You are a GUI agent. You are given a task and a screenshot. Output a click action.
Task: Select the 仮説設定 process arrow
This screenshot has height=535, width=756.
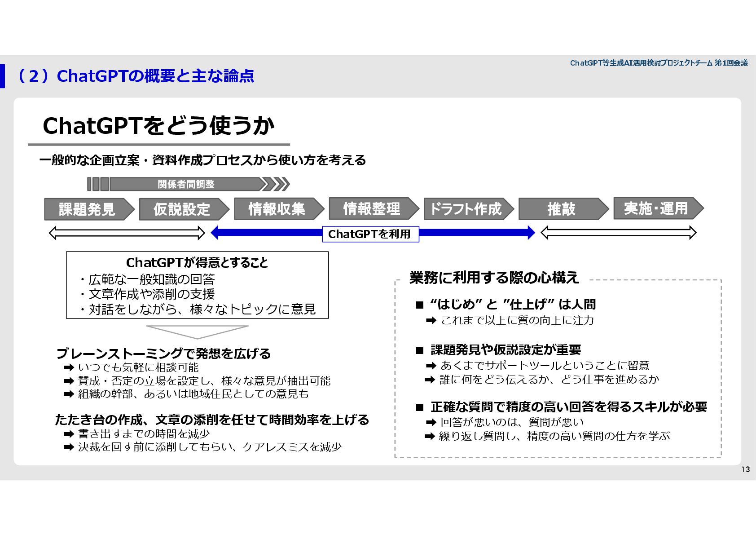point(184,209)
